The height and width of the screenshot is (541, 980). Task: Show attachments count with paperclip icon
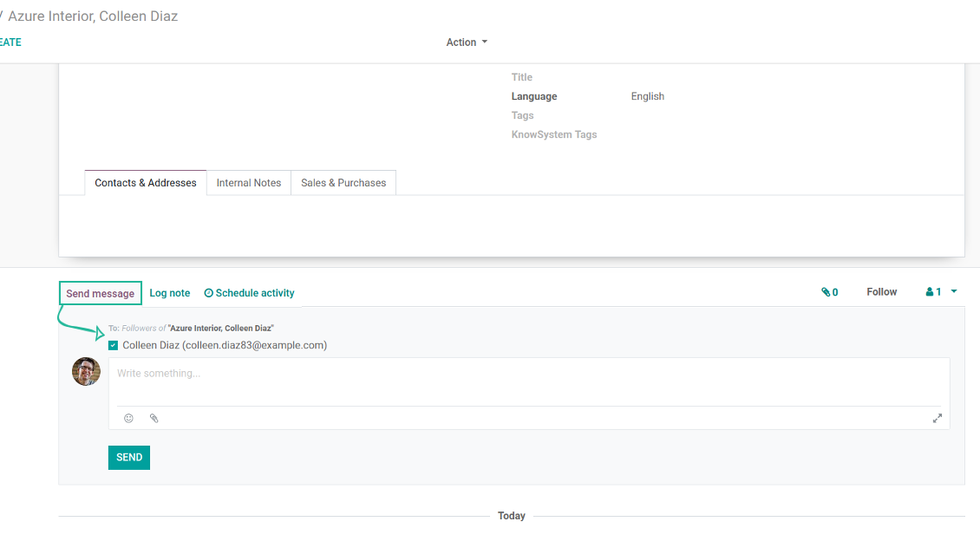point(829,292)
